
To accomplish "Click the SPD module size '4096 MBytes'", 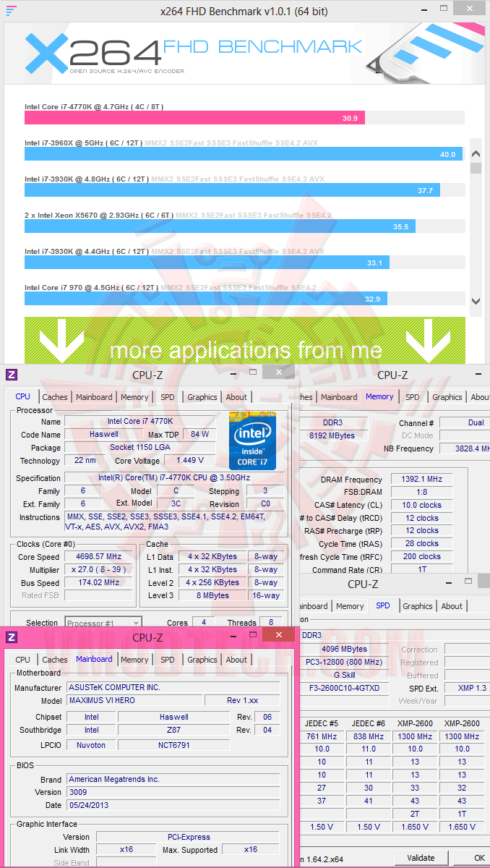I will 343,650.
